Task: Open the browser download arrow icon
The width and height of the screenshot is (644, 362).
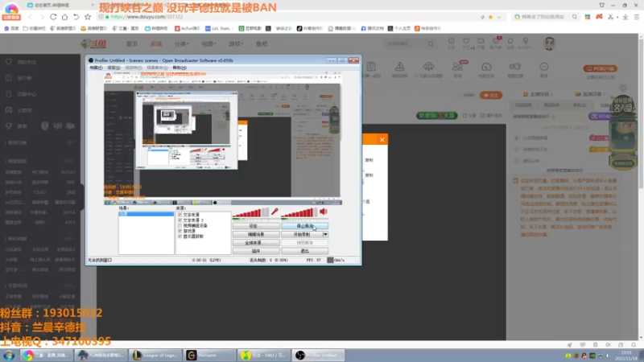Action: (x=625, y=17)
